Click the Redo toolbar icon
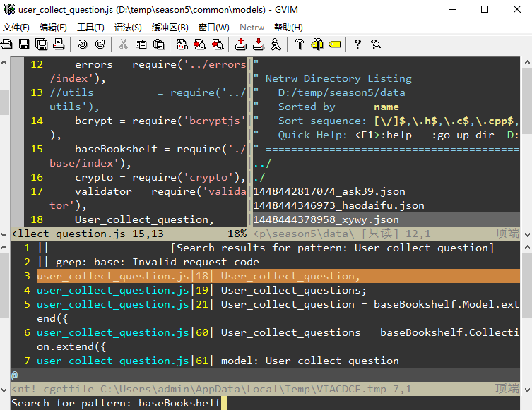The width and height of the screenshot is (532, 410). 100,44
